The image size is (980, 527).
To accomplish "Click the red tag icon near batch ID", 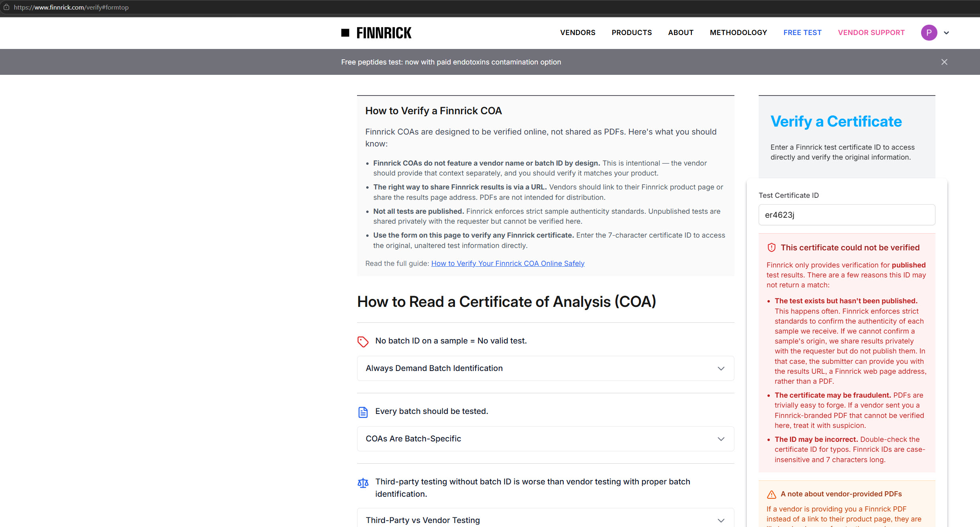I will pyautogui.click(x=363, y=342).
